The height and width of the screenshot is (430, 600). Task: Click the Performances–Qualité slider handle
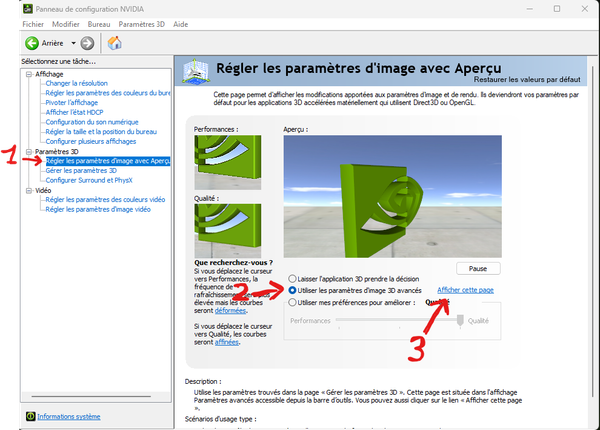[x=460, y=321]
